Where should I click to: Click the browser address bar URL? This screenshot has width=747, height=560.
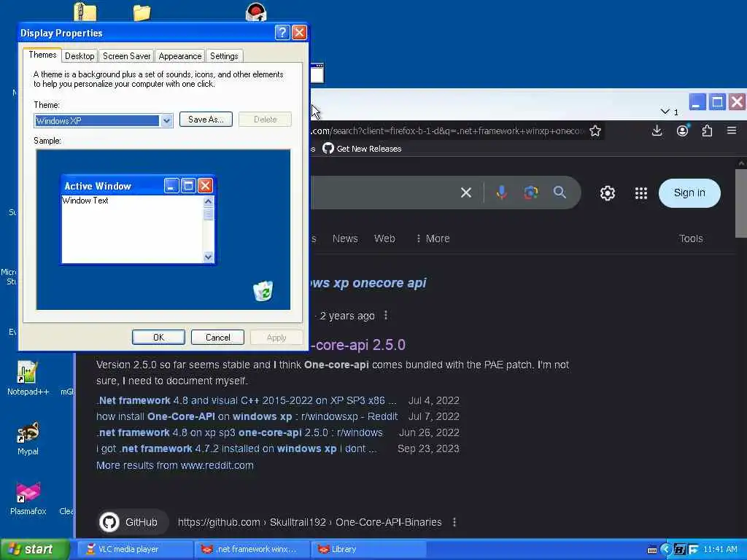click(x=448, y=131)
